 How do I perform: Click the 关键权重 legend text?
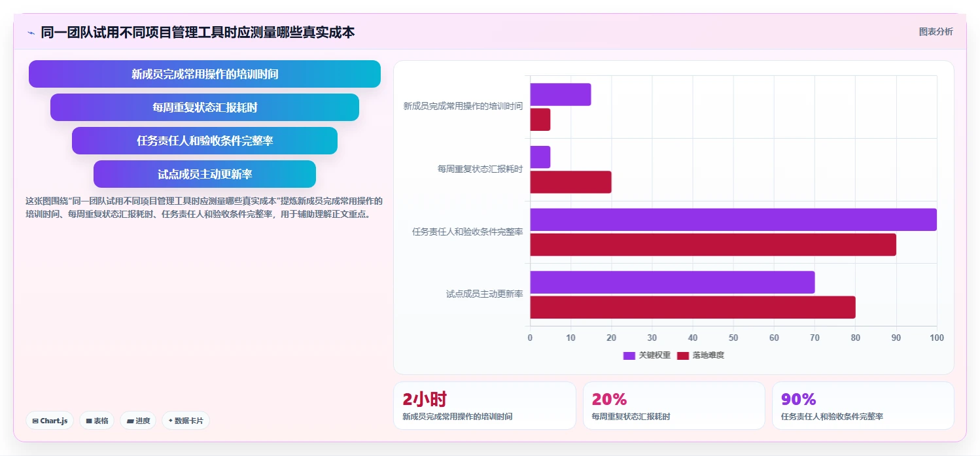[x=654, y=355]
